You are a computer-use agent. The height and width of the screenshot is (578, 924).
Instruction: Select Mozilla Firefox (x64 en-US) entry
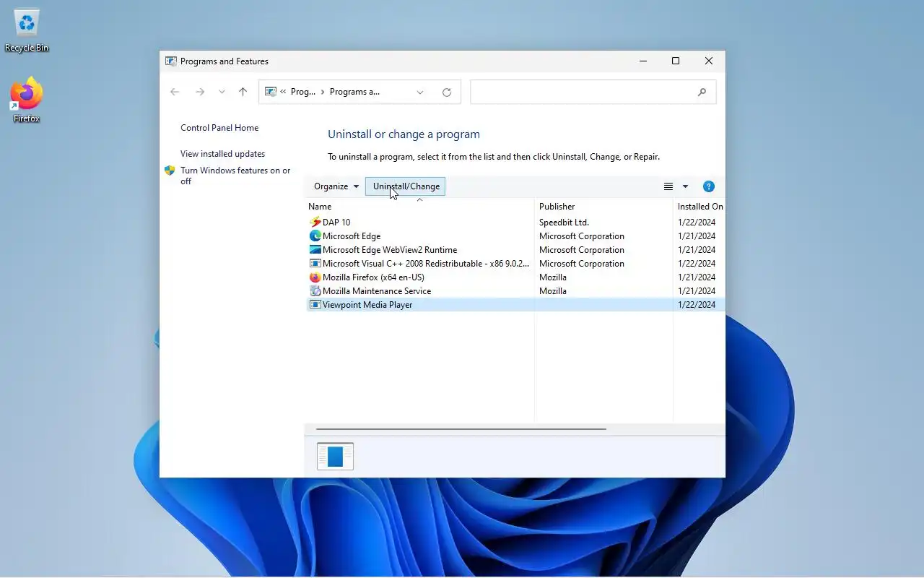coord(373,277)
